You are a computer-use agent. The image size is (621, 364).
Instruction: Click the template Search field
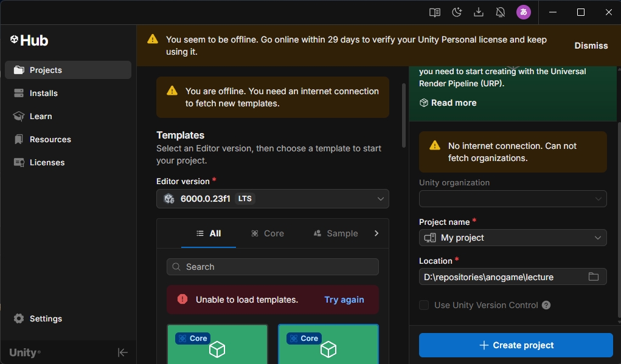point(272,267)
